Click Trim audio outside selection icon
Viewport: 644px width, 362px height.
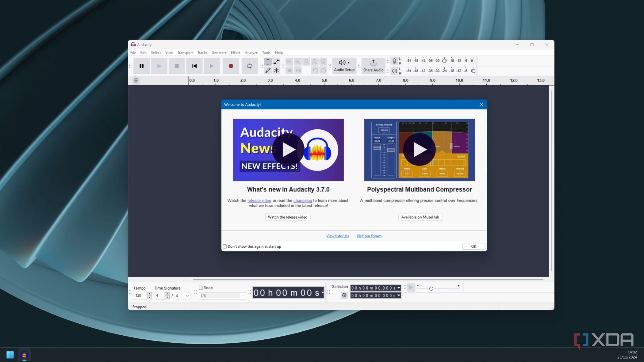pyautogui.click(x=289, y=70)
